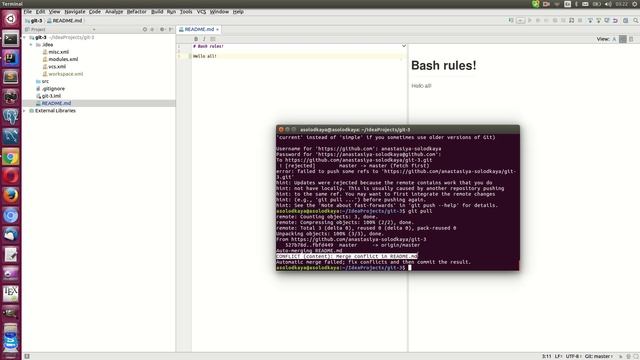This screenshot has width=640, height=360.
Task: Open the run configuration dropdown
Action: point(520,20)
